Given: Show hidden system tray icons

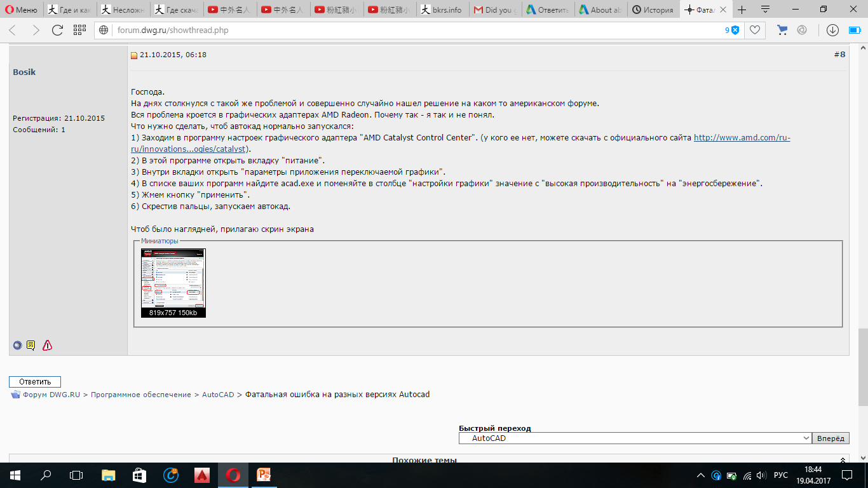Looking at the screenshot, I should point(701,475).
